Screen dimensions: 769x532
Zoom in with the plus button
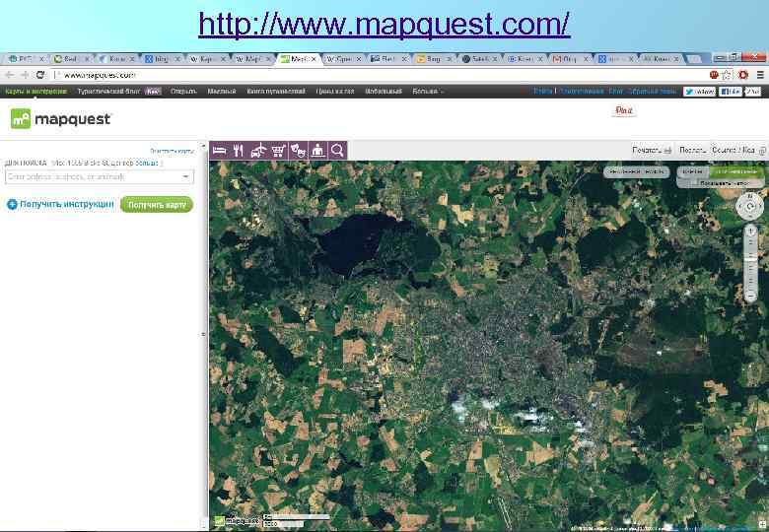tap(750, 231)
